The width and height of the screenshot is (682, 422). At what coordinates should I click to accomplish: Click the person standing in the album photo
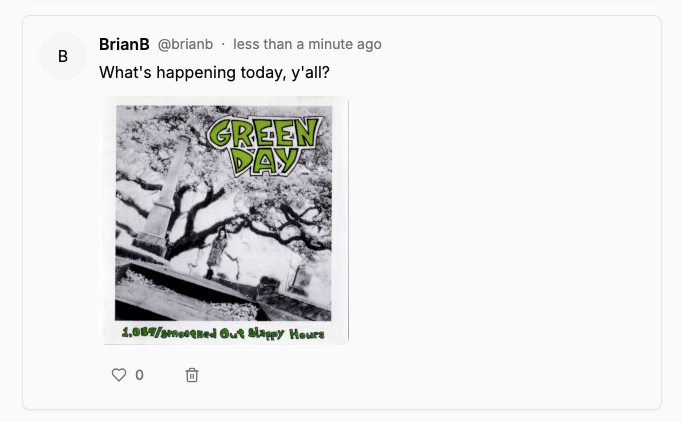pos(212,252)
